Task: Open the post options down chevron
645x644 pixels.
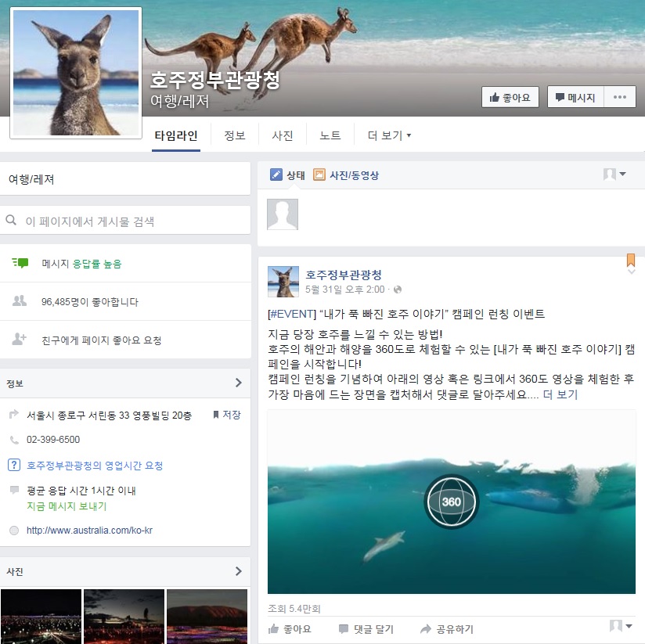Action: [x=632, y=272]
